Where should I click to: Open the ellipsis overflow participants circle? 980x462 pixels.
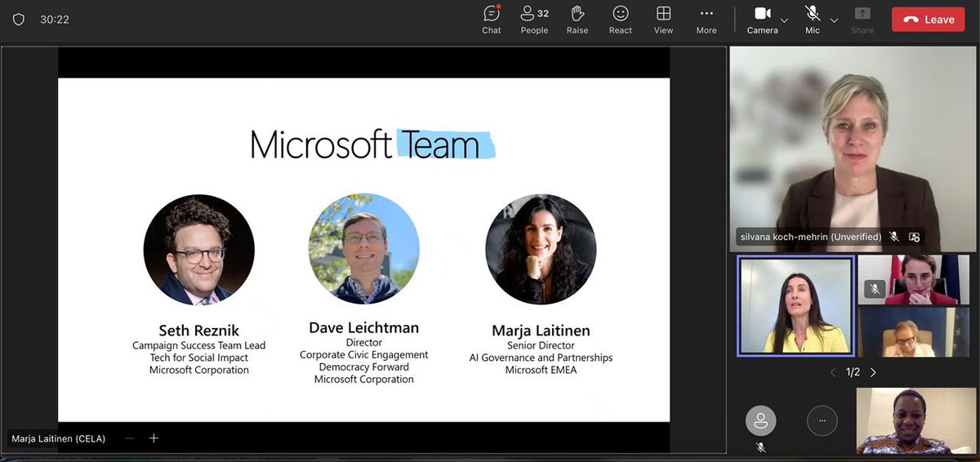(822, 420)
